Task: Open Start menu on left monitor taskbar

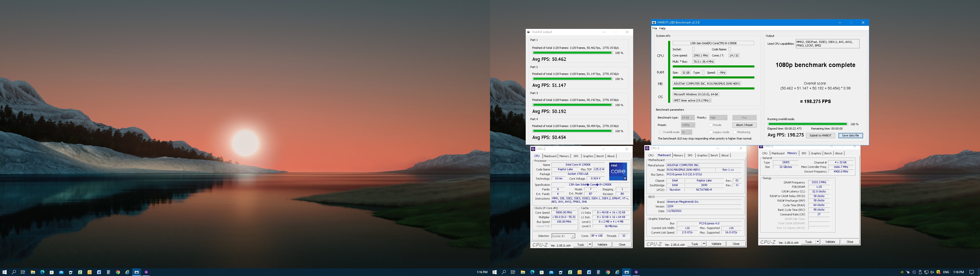Action: tap(5, 272)
